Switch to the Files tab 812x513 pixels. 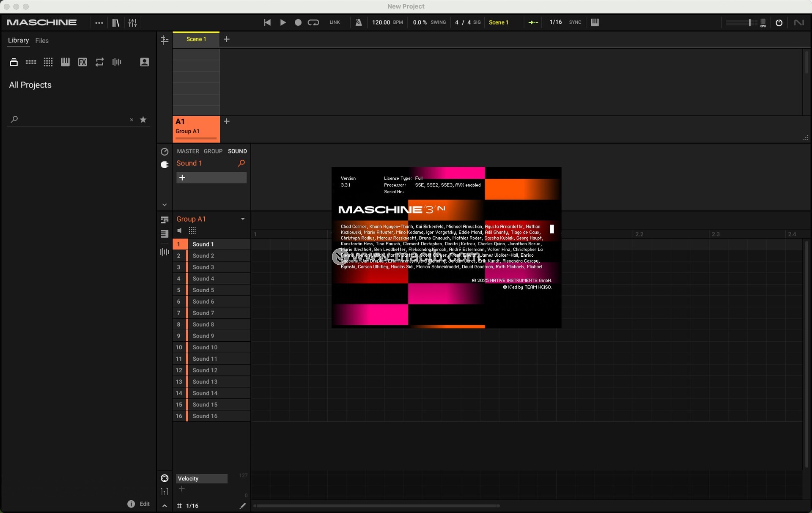(42, 41)
